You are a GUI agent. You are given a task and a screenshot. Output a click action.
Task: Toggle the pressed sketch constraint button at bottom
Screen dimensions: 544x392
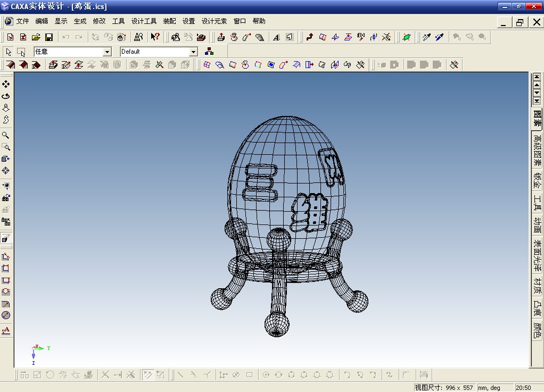tap(148, 374)
